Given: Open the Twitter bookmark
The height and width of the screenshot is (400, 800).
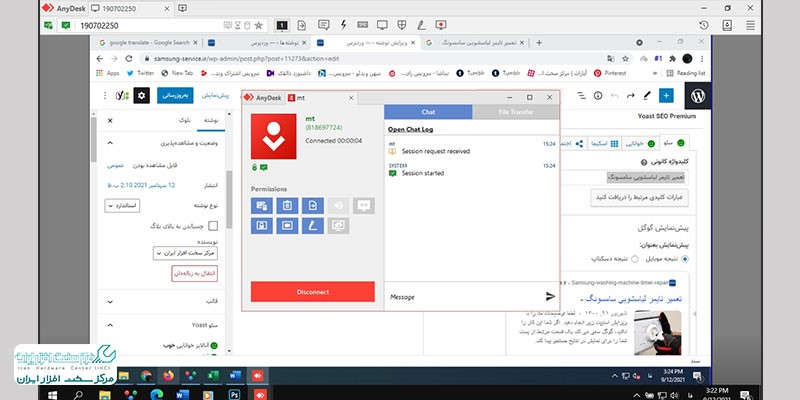Looking at the screenshot, I should coord(140,73).
